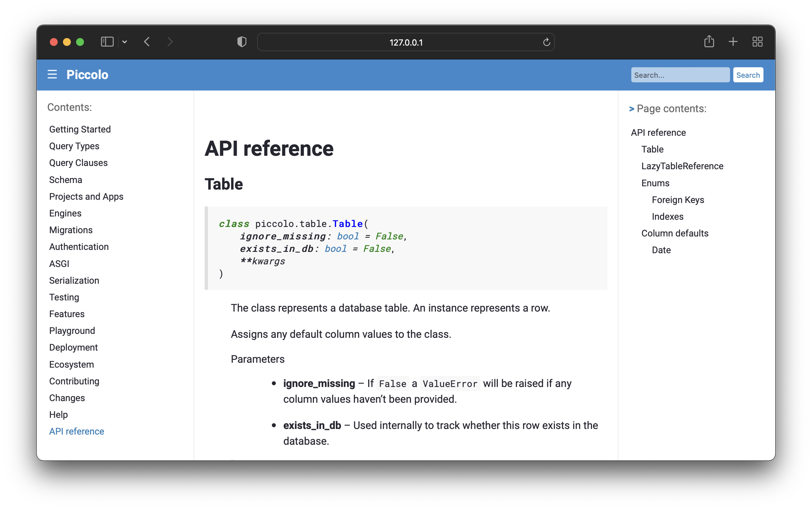This screenshot has height=509, width=812.
Task: Open the Getting Started section
Action: (80, 129)
